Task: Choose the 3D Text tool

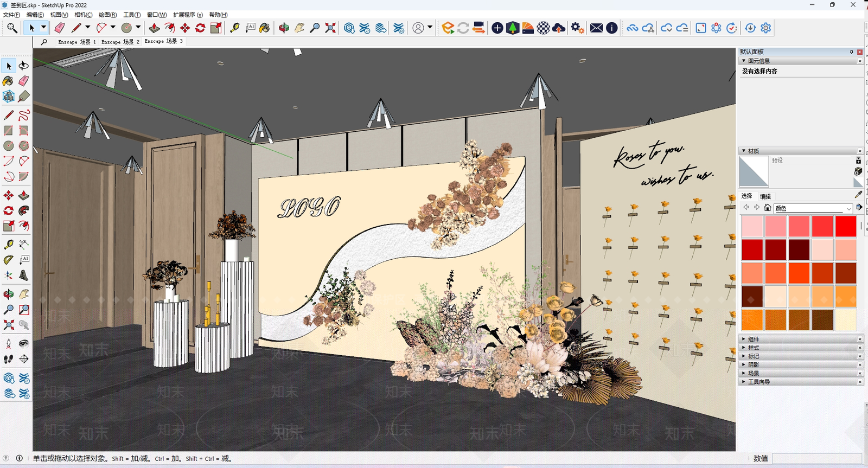Action: point(24,275)
